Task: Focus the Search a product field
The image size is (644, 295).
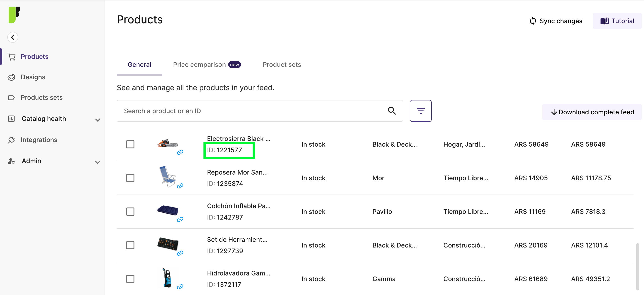Action: (260, 111)
